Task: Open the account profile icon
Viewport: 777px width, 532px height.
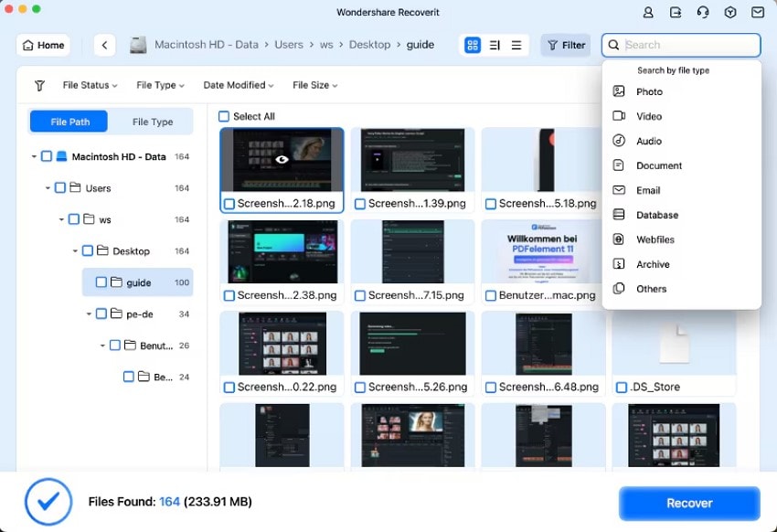Action: tap(648, 13)
